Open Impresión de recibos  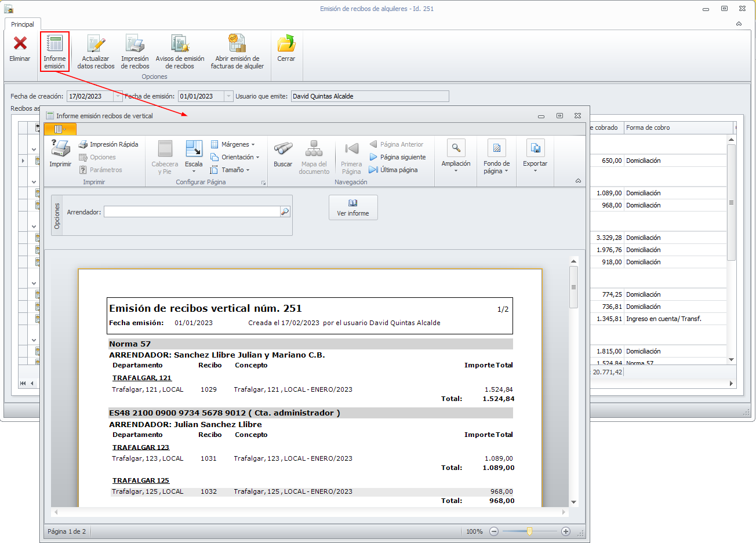click(x=135, y=45)
